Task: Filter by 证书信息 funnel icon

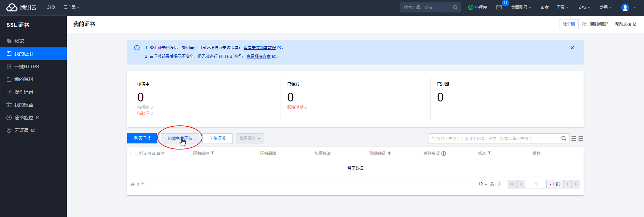Action: 212,153
